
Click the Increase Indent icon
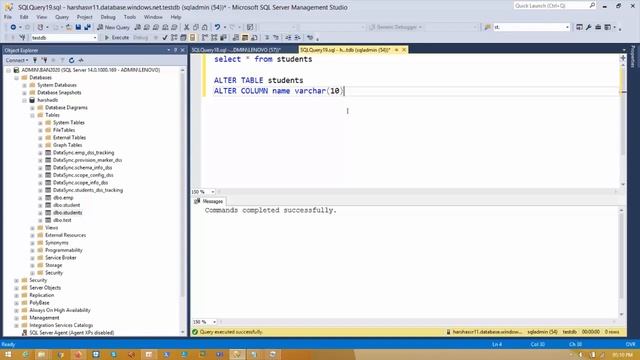click(x=298, y=38)
